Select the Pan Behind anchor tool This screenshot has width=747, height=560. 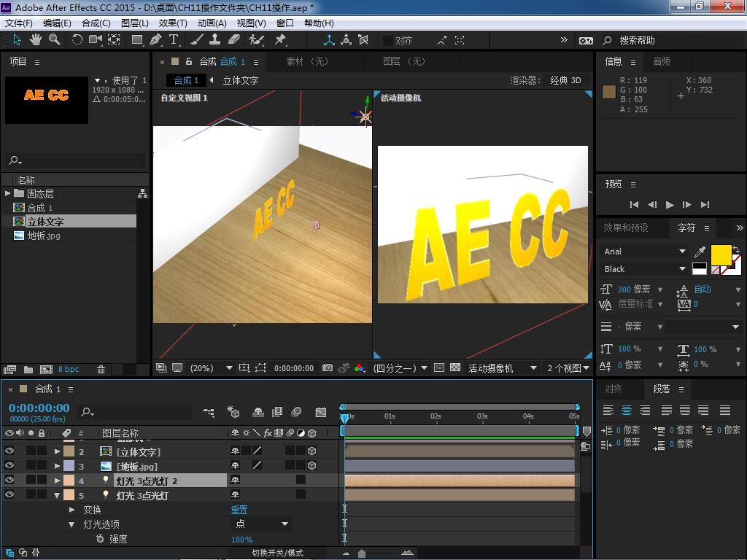(x=114, y=39)
